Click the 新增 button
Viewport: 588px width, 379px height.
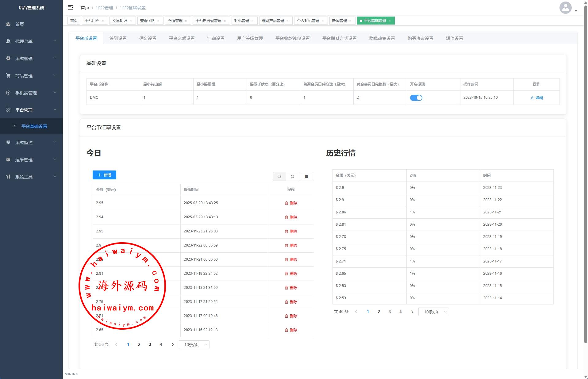(x=104, y=175)
